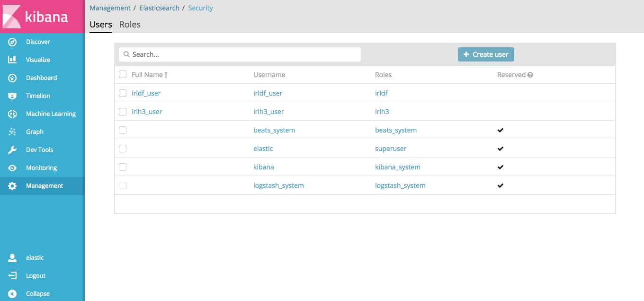Open Dev Tools via wrench icon

click(13, 150)
